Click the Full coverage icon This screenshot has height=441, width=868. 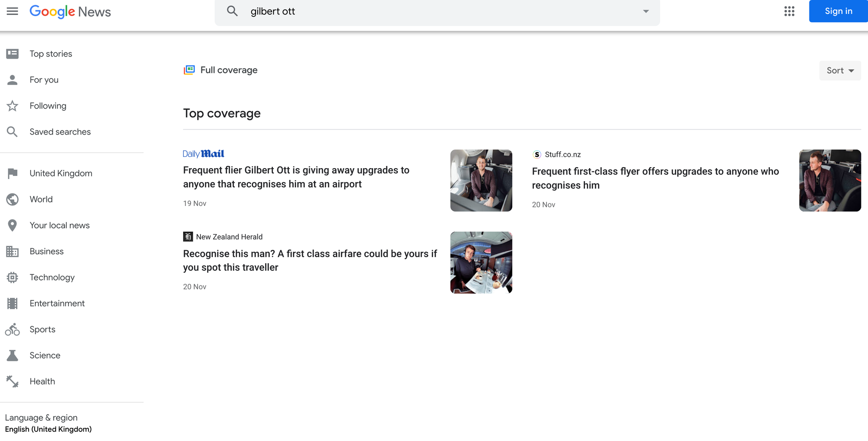click(x=189, y=70)
